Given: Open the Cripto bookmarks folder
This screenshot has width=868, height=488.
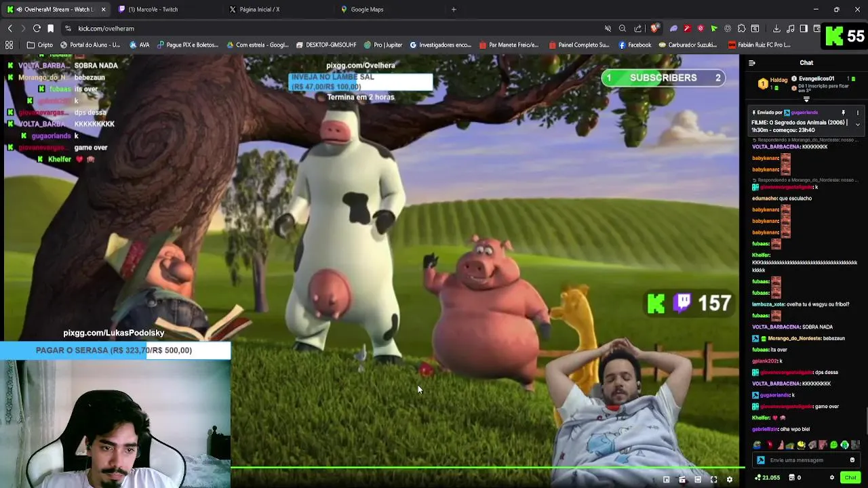Looking at the screenshot, I should 40,45.
